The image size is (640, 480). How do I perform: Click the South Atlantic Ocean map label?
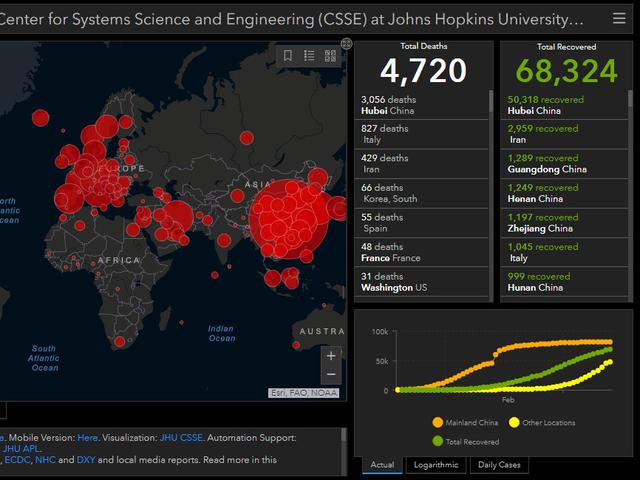click(44, 358)
